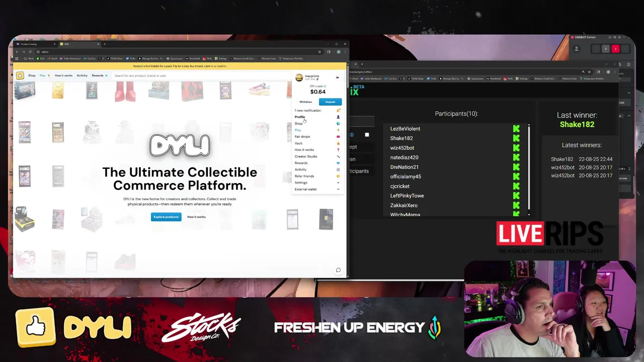644x362 pixels.
Task: Open Vault in the account menu
Action: [299, 143]
